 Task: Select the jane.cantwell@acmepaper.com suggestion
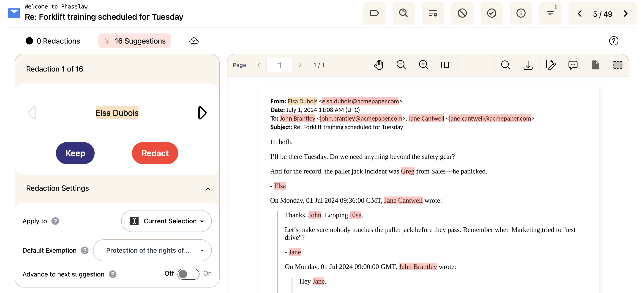(490, 118)
